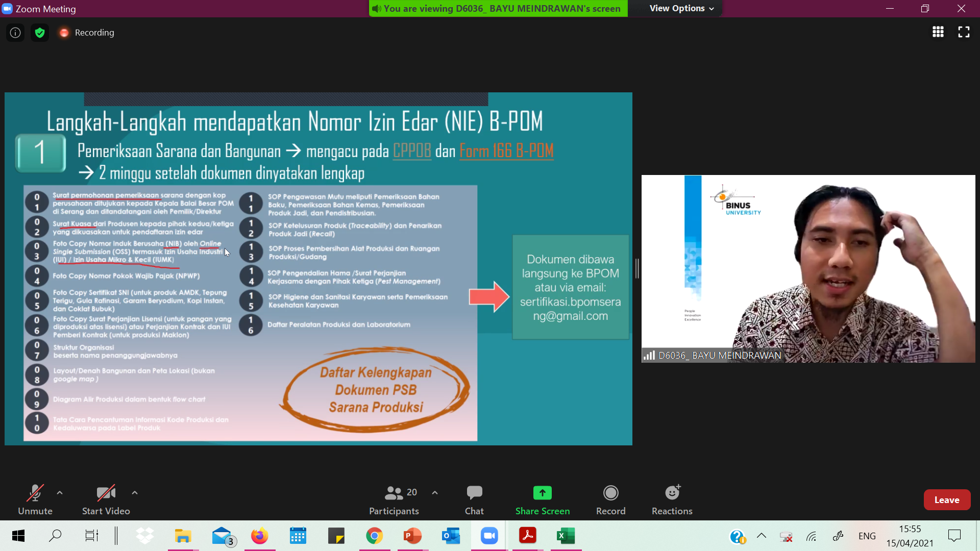
Task: Click the ENG language indicator
Action: tap(867, 536)
